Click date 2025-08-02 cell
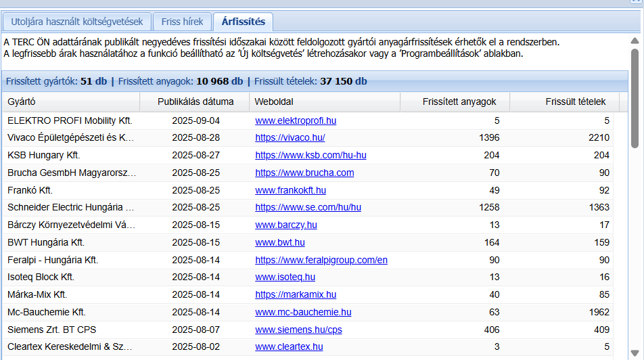 click(196, 347)
